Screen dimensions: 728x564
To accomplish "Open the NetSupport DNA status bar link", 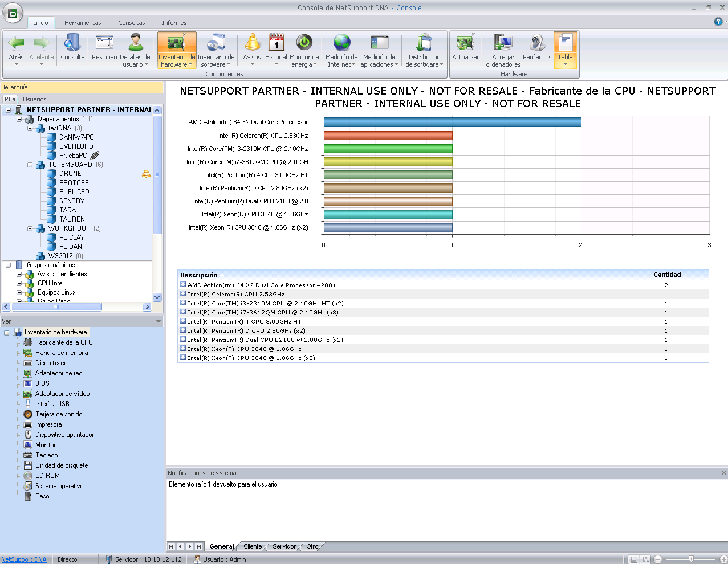I will click(x=24, y=559).
